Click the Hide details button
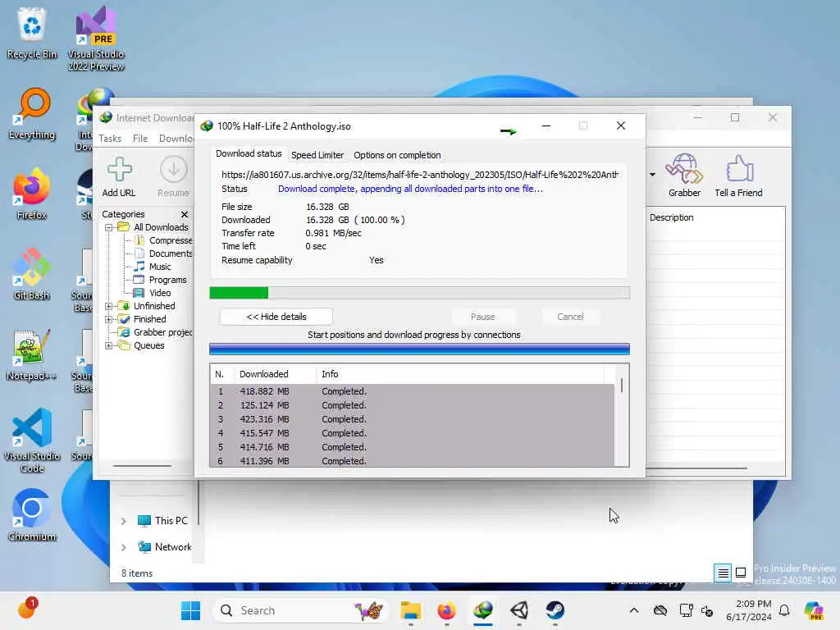840x630 pixels. (x=276, y=317)
